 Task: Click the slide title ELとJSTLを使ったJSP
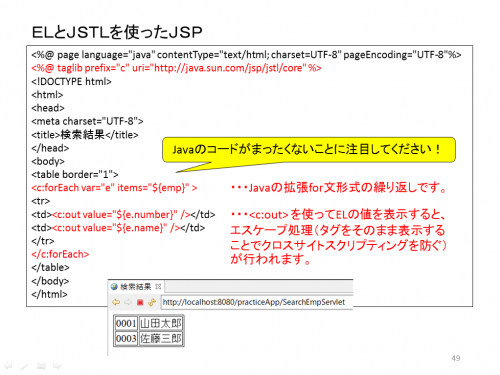point(117,32)
